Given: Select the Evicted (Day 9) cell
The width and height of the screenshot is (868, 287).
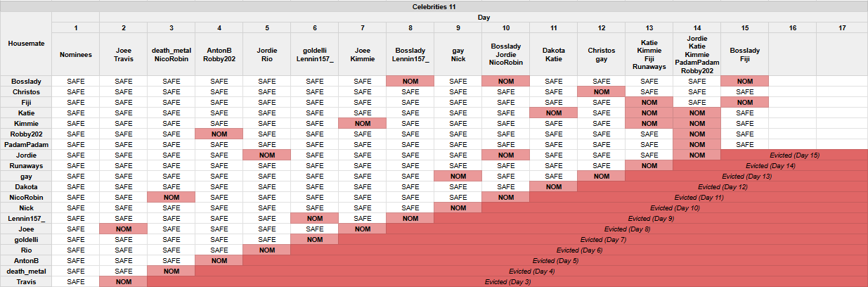Looking at the screenshot, I should pos(650,218).
